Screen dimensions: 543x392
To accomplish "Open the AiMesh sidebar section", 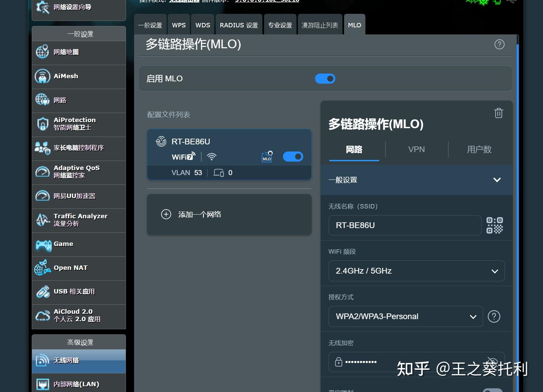I will [66, 76].
